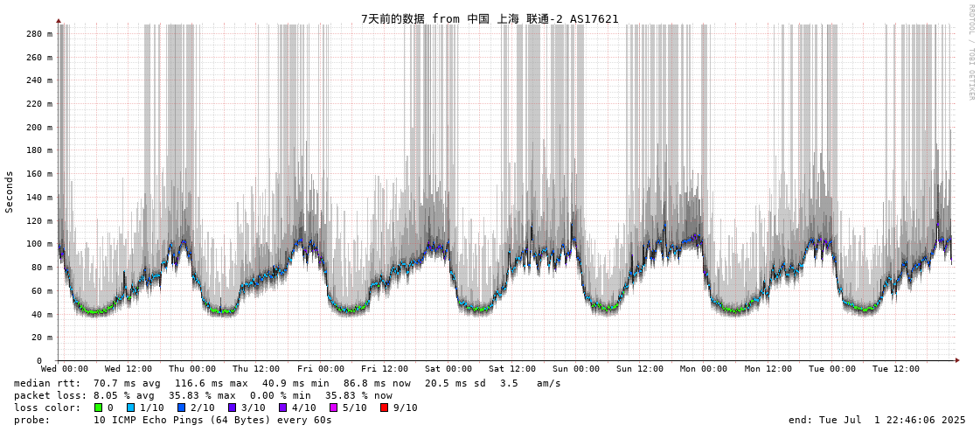Image resolution: width=980 pixels, height=432 pixels.
Task: Click the 'Wed 00:00' x-axis label
Action: click(x=65, y=369)
